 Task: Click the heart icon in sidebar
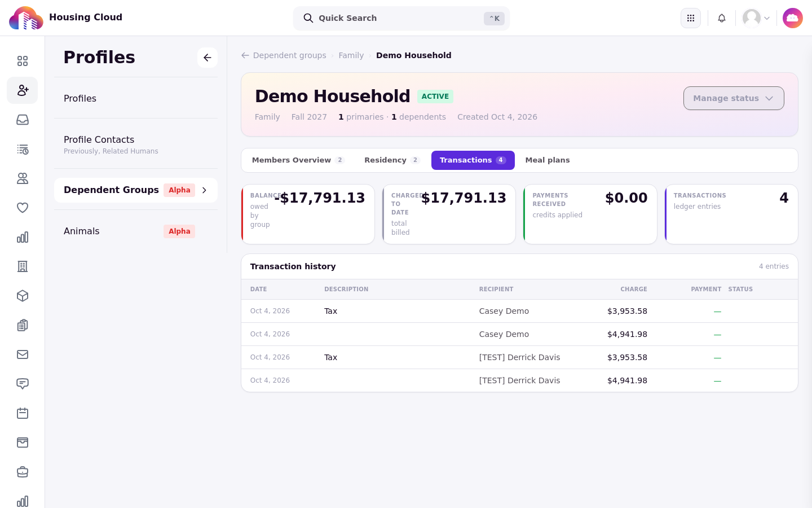point(23,208)
